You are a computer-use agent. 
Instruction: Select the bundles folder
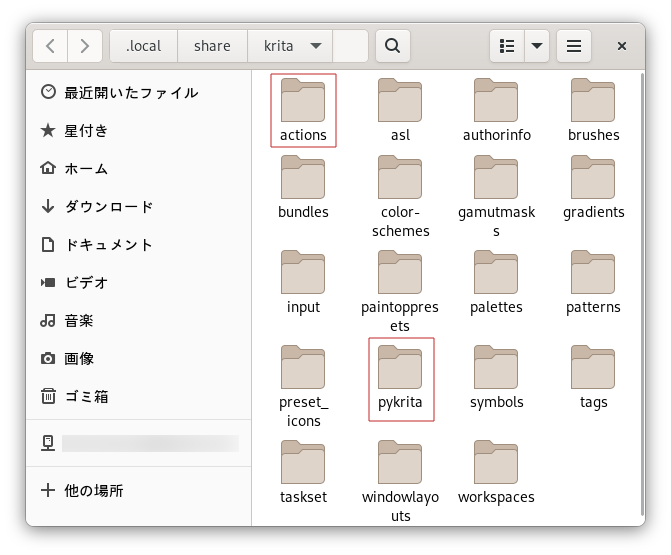(x=303, y=187)
